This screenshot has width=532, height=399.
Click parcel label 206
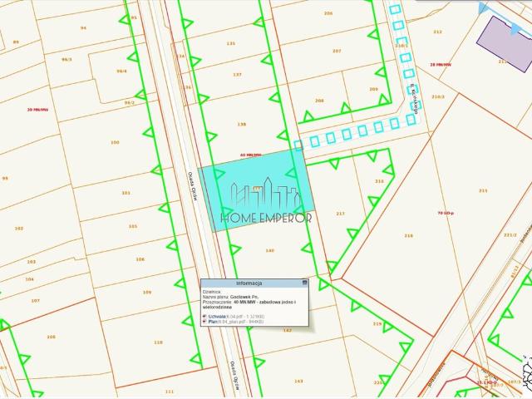[328, 13]
